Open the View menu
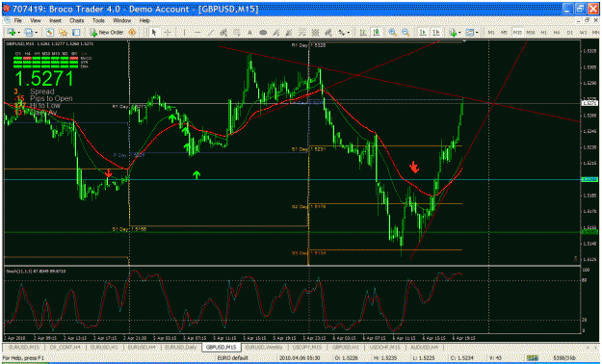 click(x=36, y=20)
